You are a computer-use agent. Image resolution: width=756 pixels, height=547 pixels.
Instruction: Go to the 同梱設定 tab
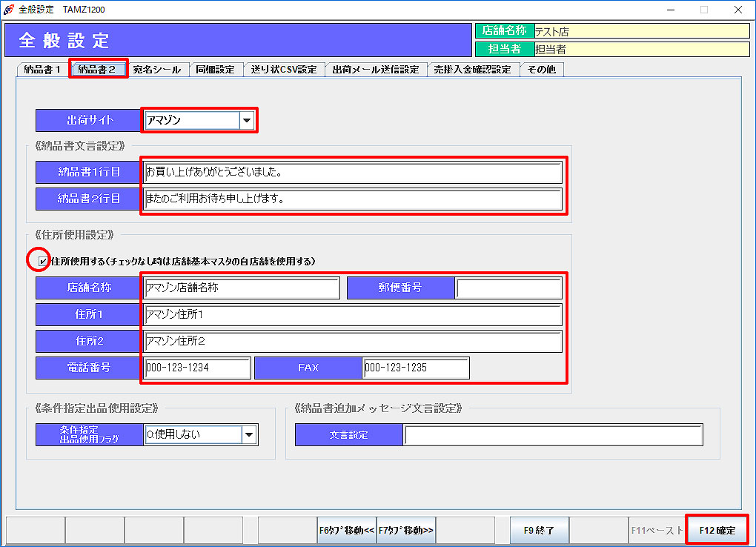[x=216, y=70]
